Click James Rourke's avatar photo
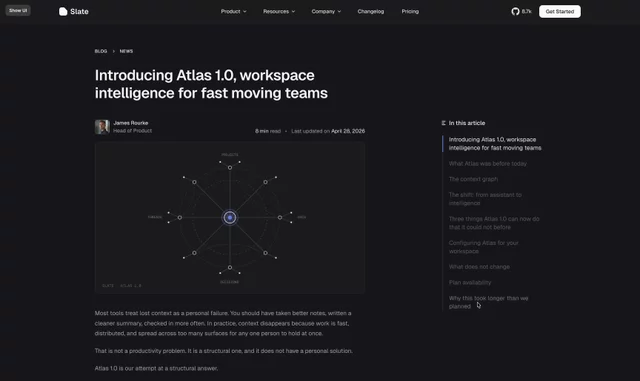Image resolution: width=640 pixels, height=381 pixels. (102, 127)
